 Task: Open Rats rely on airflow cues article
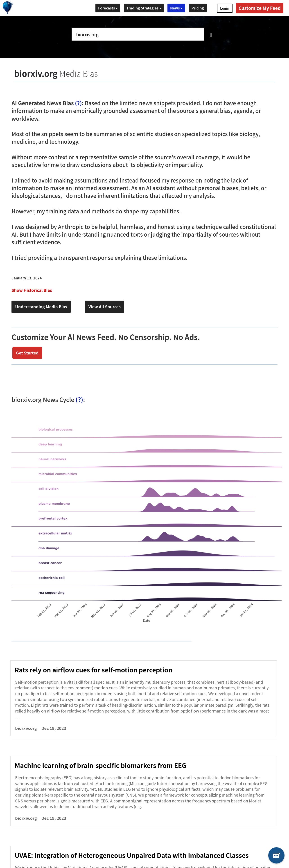93,670
